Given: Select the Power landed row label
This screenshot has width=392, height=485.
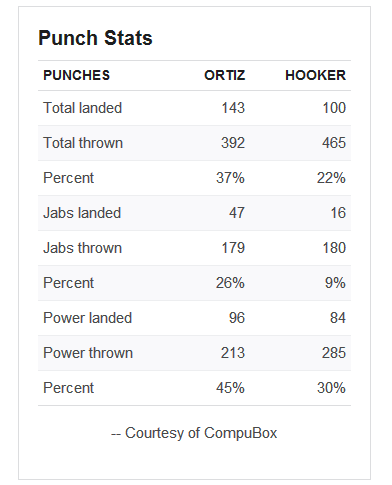Looking at the screenshot, I should pyautogui.click(x=88, y=318).
